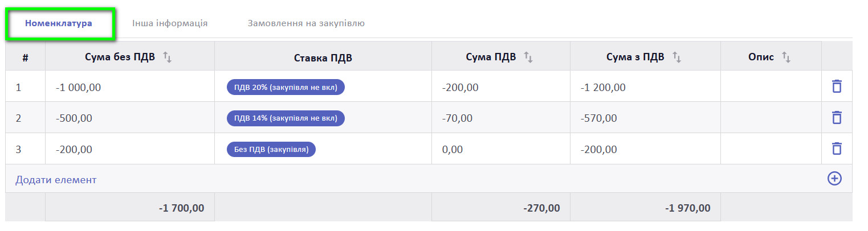Delete row 2 with trash icon
868x231 pixels.
836,118
